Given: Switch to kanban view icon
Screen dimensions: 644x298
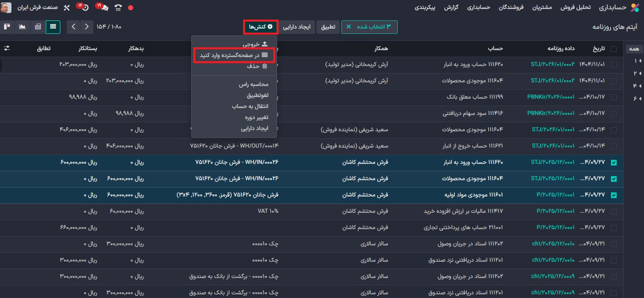Looking at the screenshot, I should [x=7, y=27].
